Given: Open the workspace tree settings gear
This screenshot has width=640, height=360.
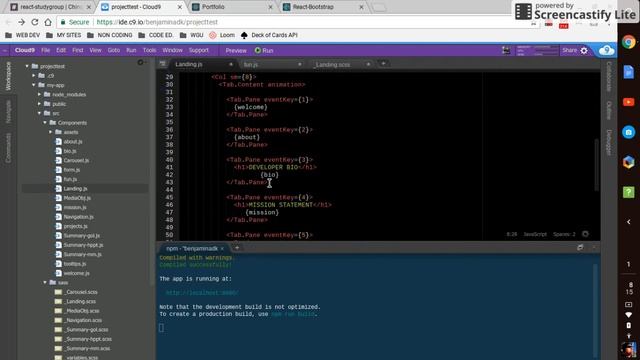Looking at the screenshot, I should click(140, 62).
